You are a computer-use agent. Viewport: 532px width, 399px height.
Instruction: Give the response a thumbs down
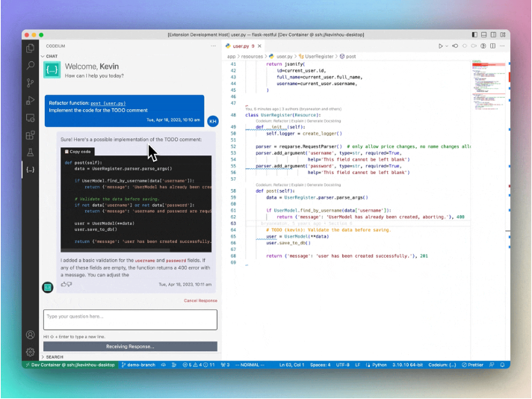click(69, 285)
